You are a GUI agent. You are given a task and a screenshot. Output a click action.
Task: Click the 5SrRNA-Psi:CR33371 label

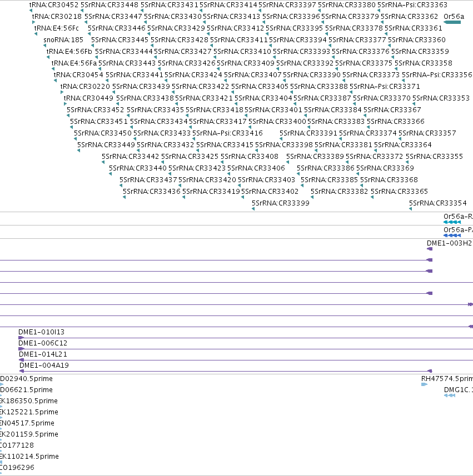(385, 87)
